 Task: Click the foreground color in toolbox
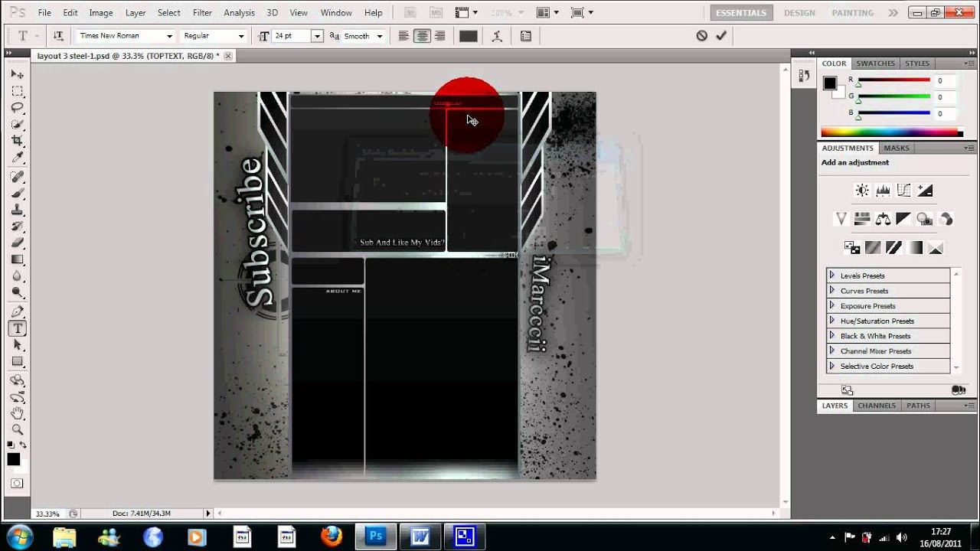click(x=14, y=459)
